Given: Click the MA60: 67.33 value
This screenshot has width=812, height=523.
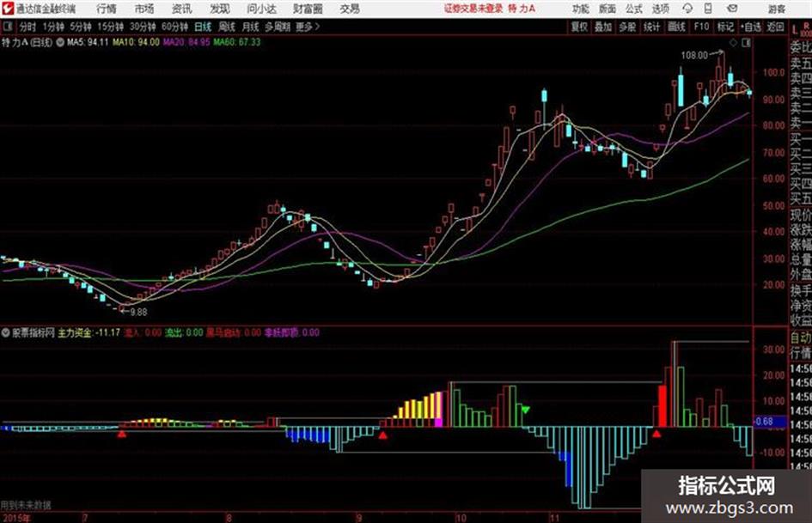Looking at the screenshot, I should pyautogui.click(x=236, y=42).
